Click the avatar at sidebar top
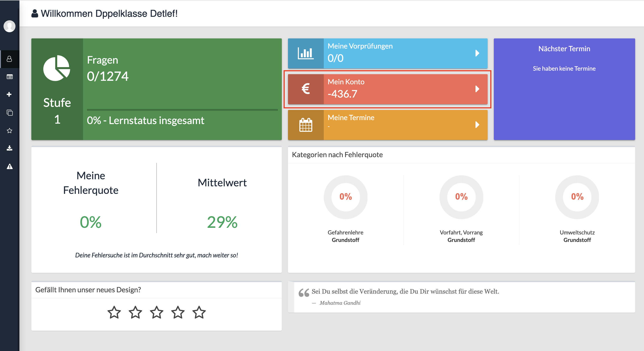The height and width of the screenshot is (351, 644). pos(9,26)
